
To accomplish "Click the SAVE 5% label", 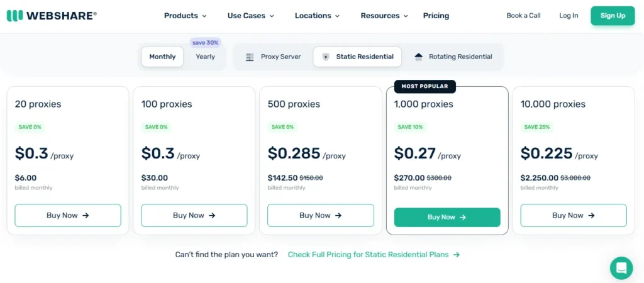I will 282,127.
